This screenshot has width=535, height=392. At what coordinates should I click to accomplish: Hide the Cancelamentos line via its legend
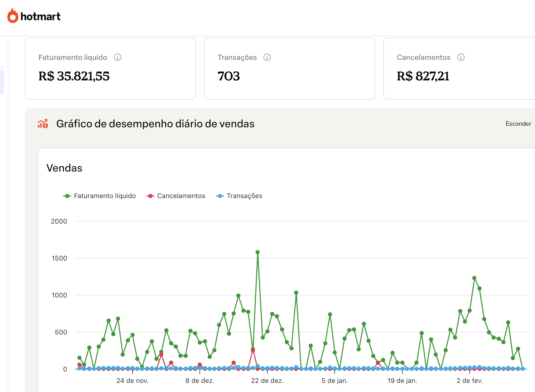[x=181, y=196]
